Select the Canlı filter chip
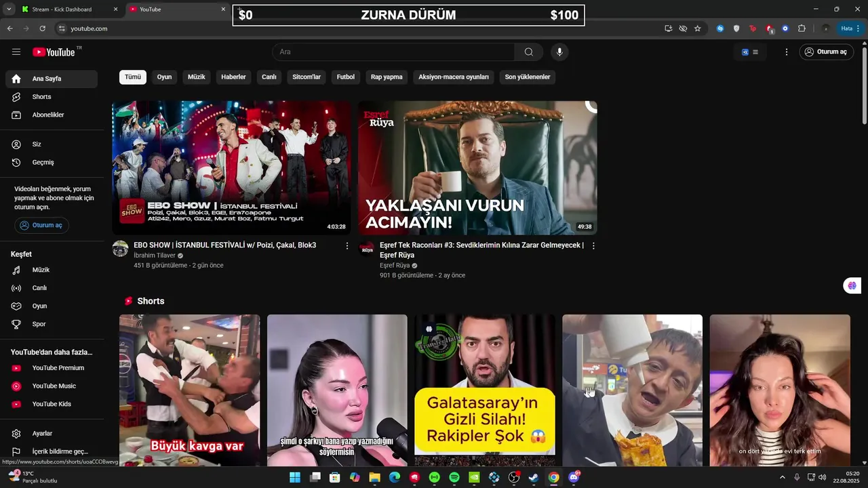 pos(269,77)
